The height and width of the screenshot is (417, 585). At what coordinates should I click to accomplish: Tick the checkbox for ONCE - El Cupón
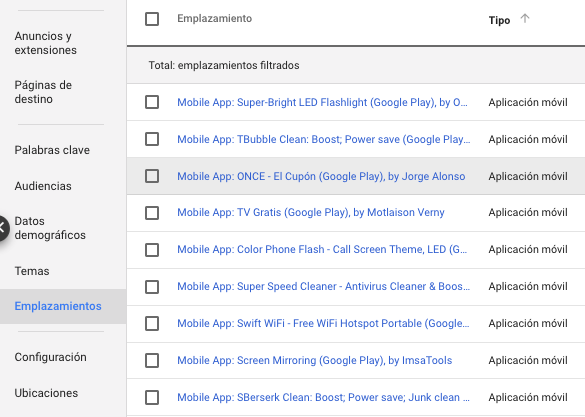coord(152,176)
